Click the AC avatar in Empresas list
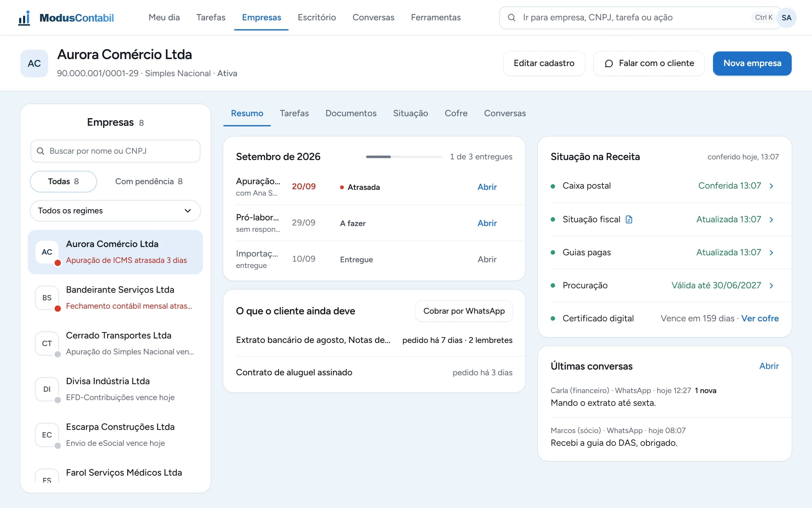 47,252
